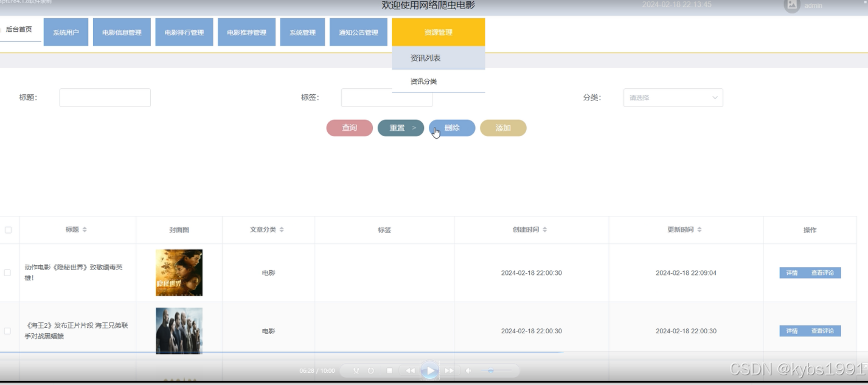868x385 pixels.
Task: Click title text 《海王2》发布正片片段
Action: coord(76,331)
